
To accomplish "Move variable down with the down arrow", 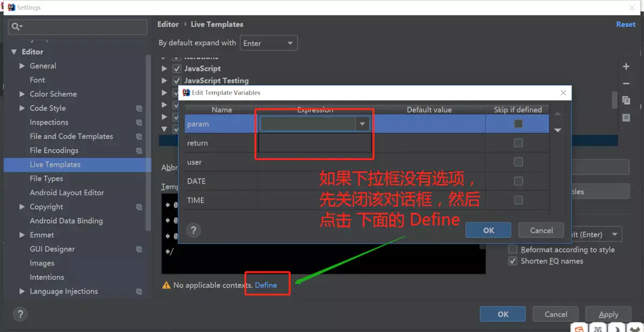I will point(558,130).
